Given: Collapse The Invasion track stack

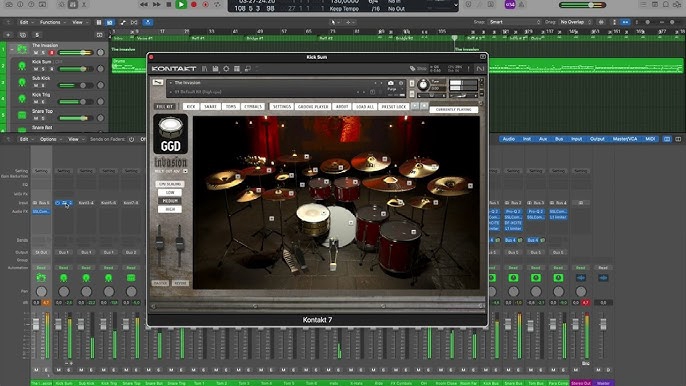Looking at the screenshot, I should [11, 49].
